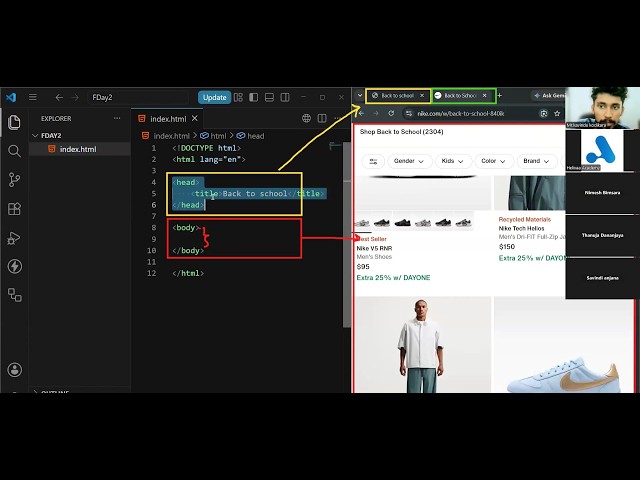Bookmark the page with star icon
Screen dimensions: 640x480
557,113
